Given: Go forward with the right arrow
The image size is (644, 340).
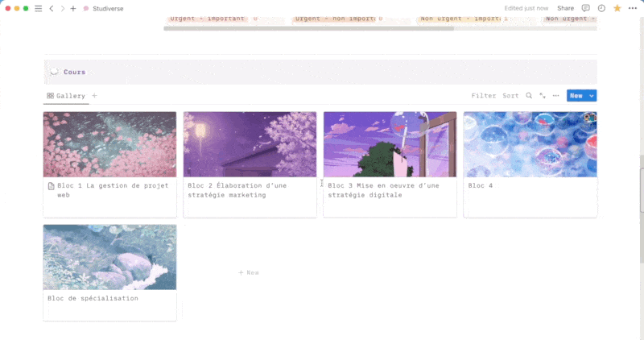Looking at the screenshot, I should tap(63, 8).
